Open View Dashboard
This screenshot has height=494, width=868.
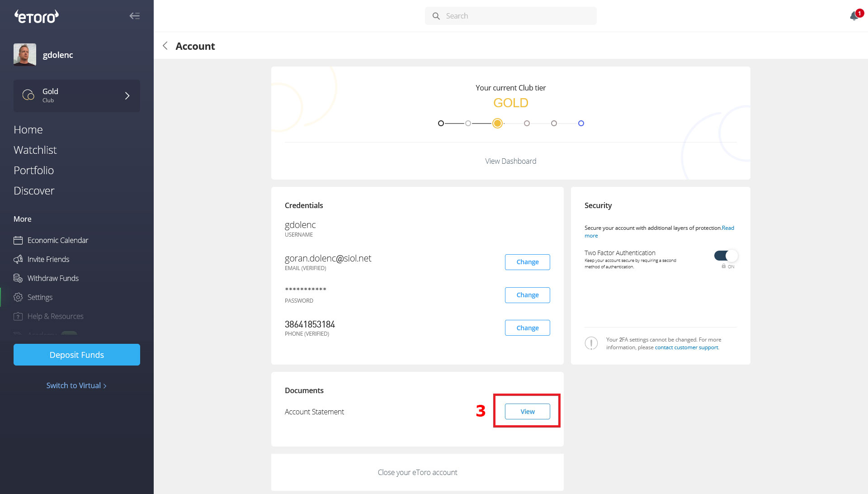tap(511, 161)
